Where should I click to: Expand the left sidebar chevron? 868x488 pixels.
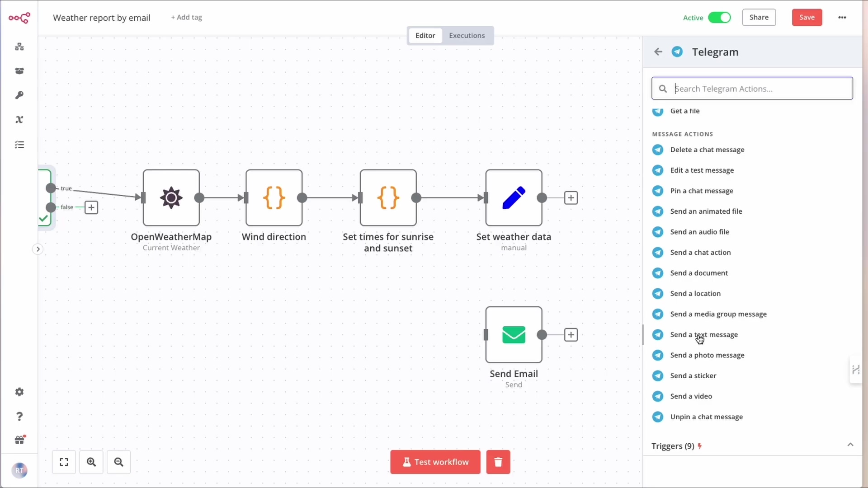pos(38,249)
